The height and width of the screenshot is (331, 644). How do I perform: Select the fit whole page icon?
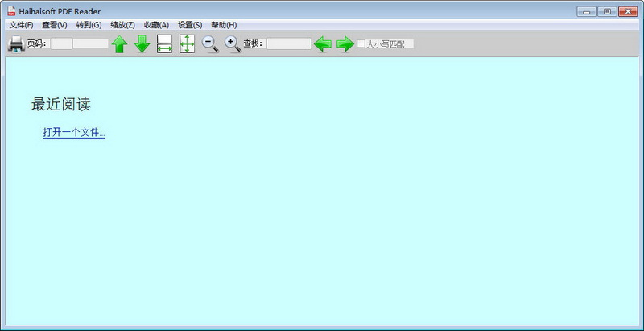pyautogui.click(x=188, y=44)
